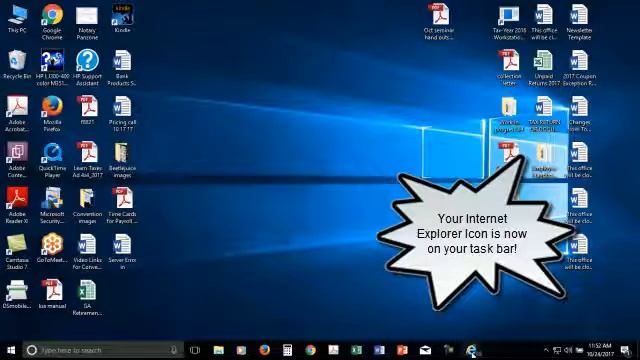640x360 pixels.
Task: Open Google Chrome desktop shortcut
Action: click(x=52, y=22)
